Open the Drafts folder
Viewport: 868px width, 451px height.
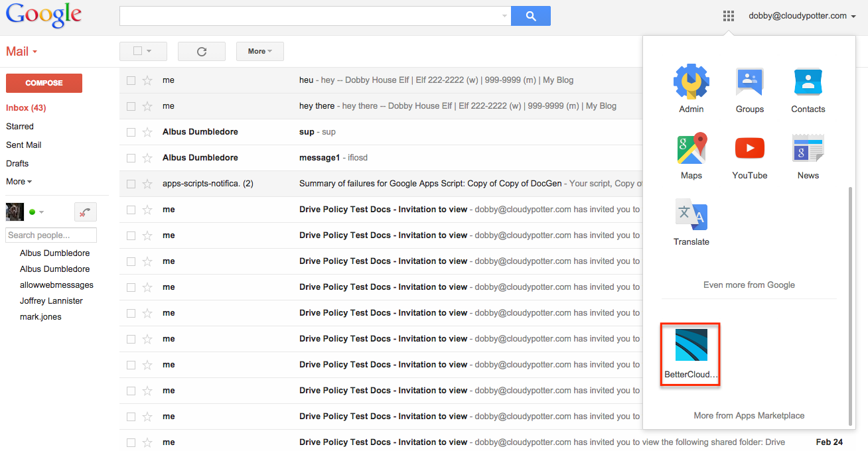pyautogui.click(x=17, y=163)
